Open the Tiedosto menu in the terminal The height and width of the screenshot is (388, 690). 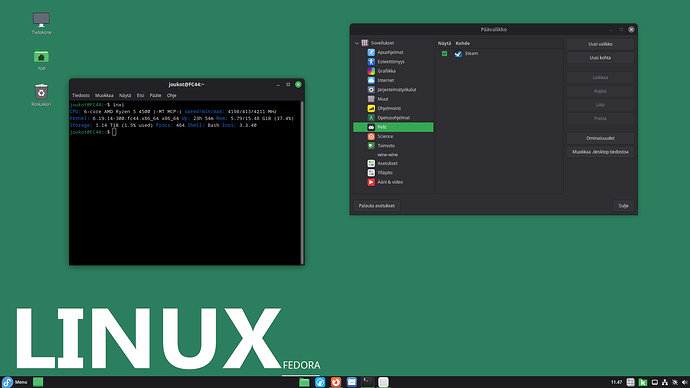pos(81,95)
